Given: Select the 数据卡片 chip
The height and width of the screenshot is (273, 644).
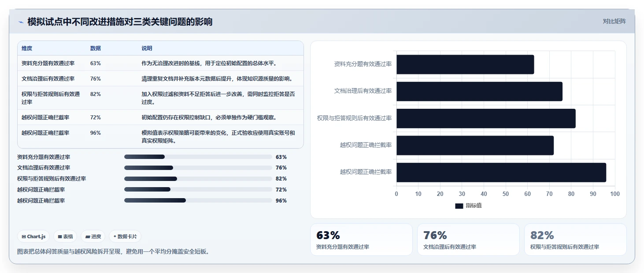Looking at the screenshot, I should (125, 236).
